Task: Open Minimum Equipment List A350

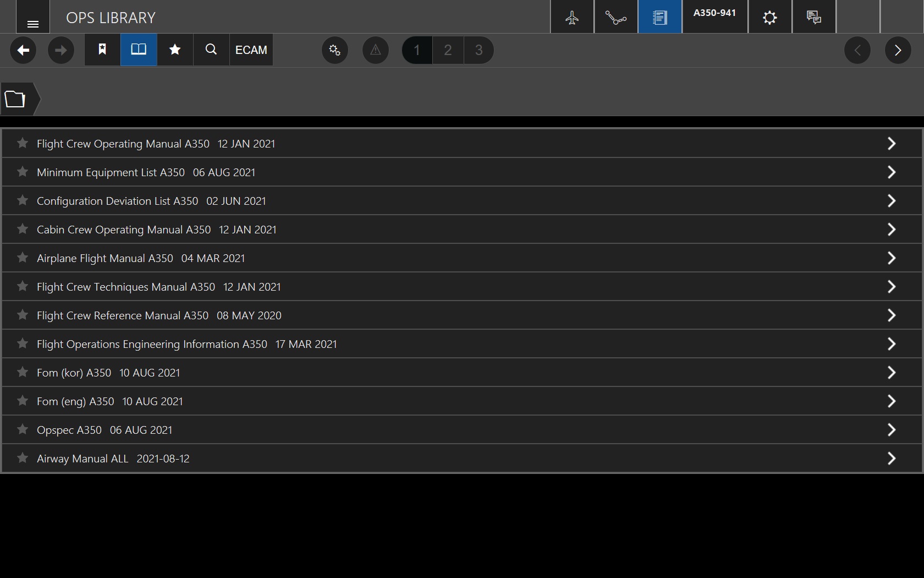Action: [462, 172]
